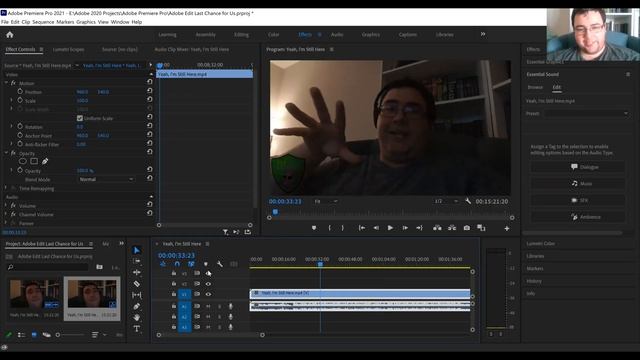Image resolution: width=640 pixels, height=360 pixels.
Task: Mark In in the Program monitor
Action: pos(329,228)
